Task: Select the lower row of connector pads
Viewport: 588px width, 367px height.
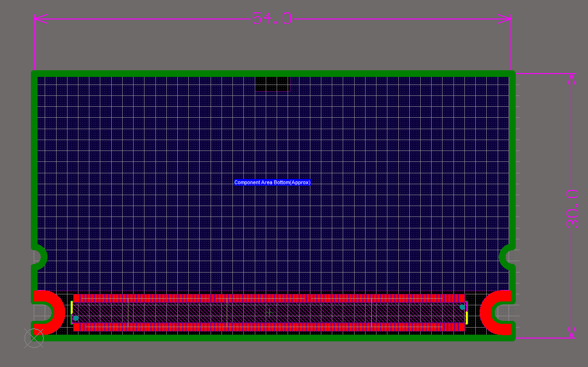Action: [269, 327]
